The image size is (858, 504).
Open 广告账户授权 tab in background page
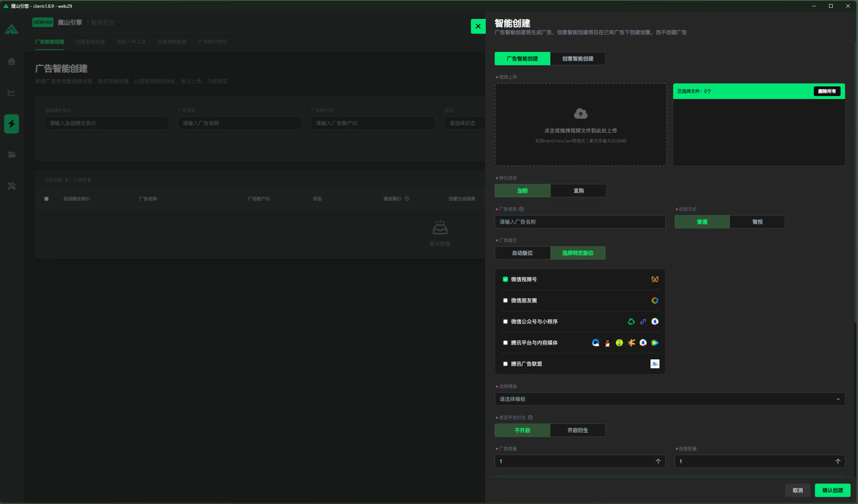[x=213, y=42]
